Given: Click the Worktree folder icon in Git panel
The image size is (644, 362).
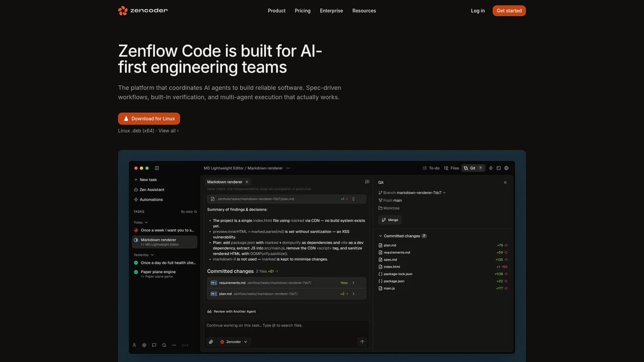Looking at the screenshot, I should 380,208.
